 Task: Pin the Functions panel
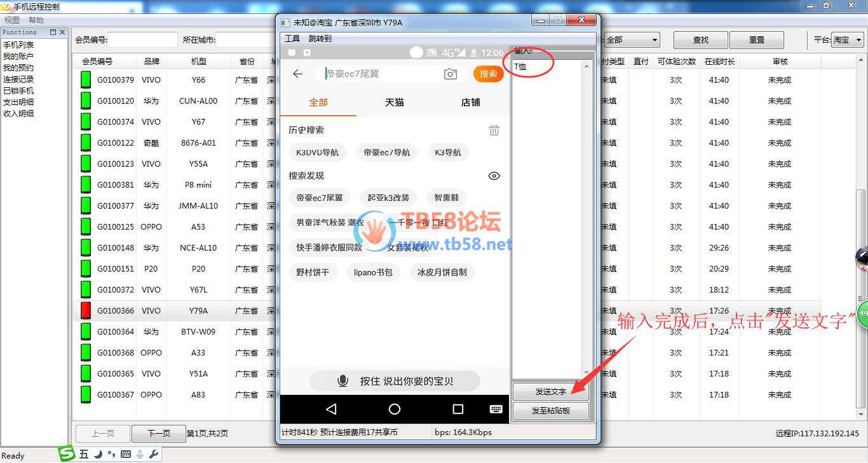(x=53, y=32)
